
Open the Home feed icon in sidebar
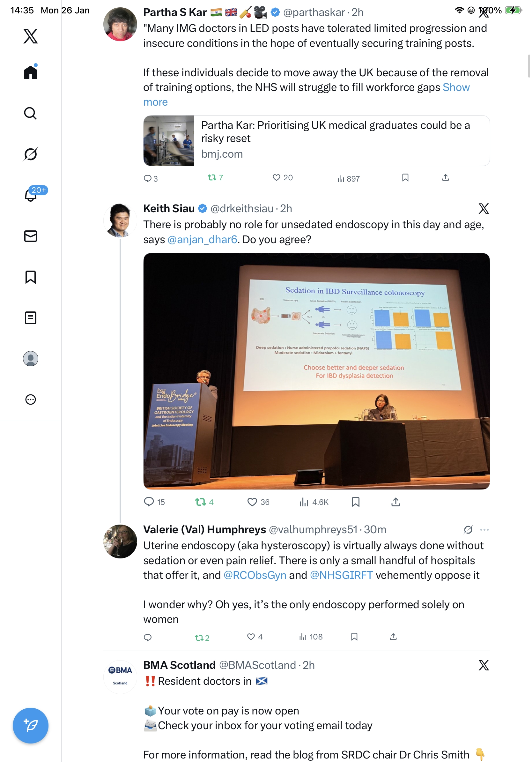(x=31, y=72)
